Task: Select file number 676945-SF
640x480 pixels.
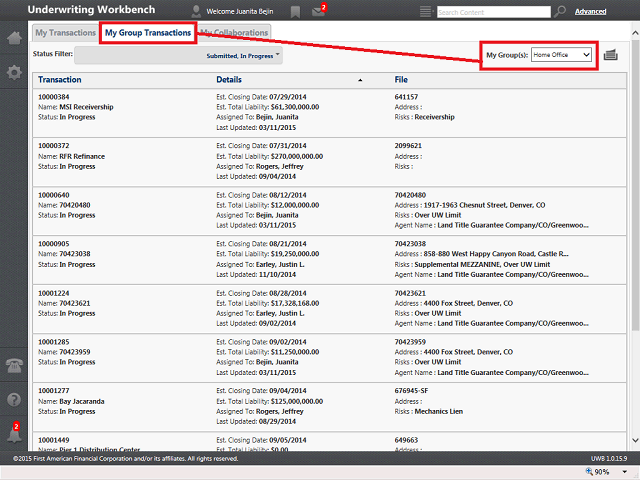Action: [411, 391]
